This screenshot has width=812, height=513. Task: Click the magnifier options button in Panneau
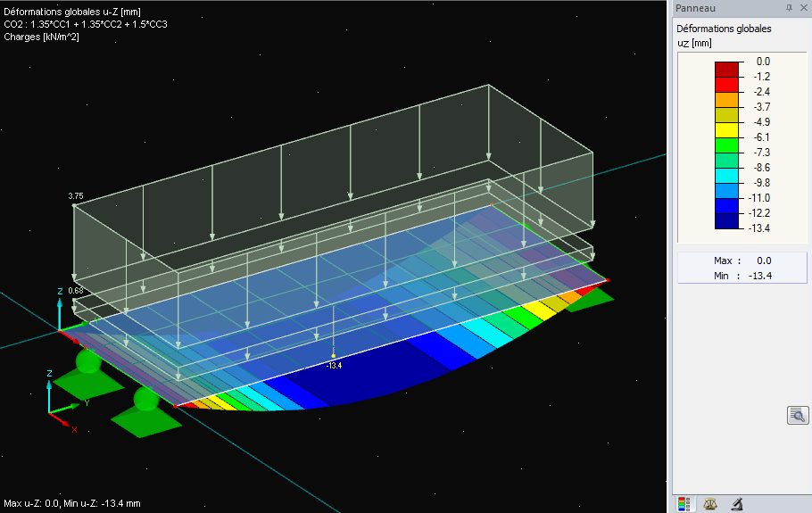point(798,415)
